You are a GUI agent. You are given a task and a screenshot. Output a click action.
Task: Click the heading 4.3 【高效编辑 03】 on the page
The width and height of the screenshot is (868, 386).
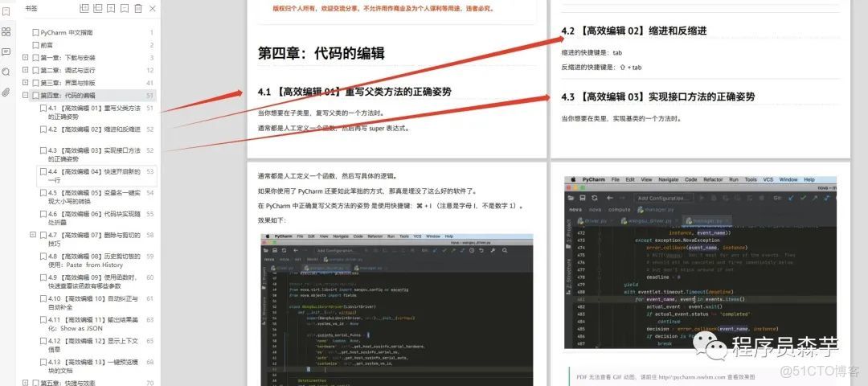pos(657,97)
